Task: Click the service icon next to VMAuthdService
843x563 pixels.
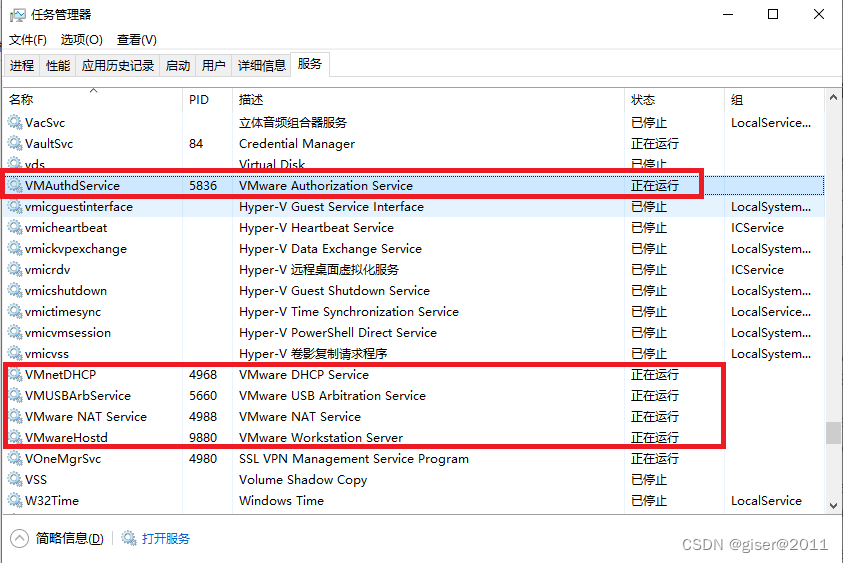Action: point(15,186)
